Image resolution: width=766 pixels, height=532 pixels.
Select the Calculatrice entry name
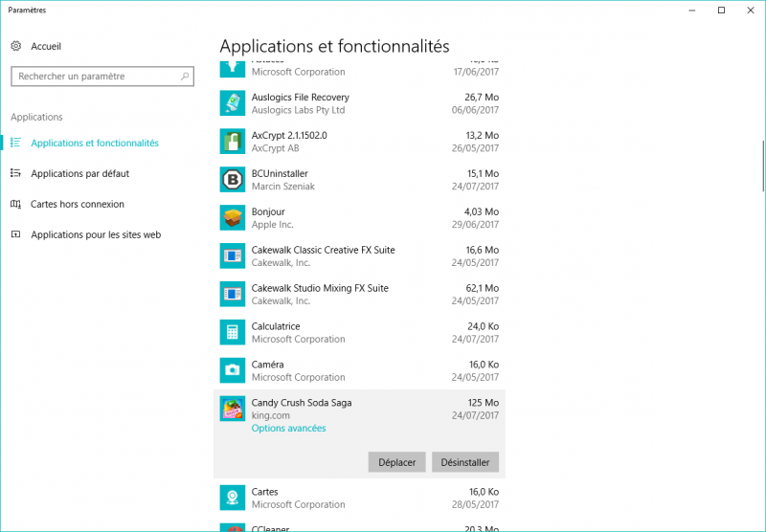276,326
